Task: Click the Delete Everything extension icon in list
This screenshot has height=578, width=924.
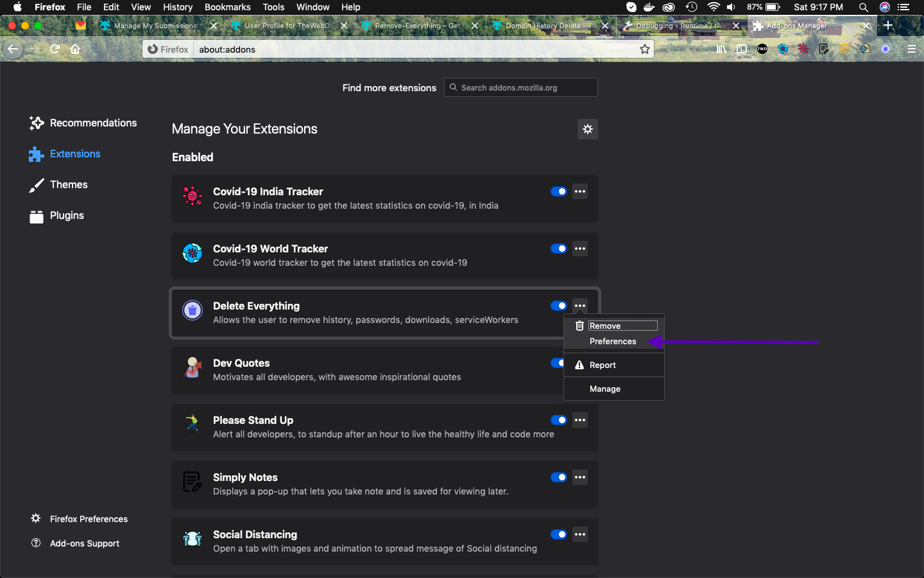Action: (193, 310)
